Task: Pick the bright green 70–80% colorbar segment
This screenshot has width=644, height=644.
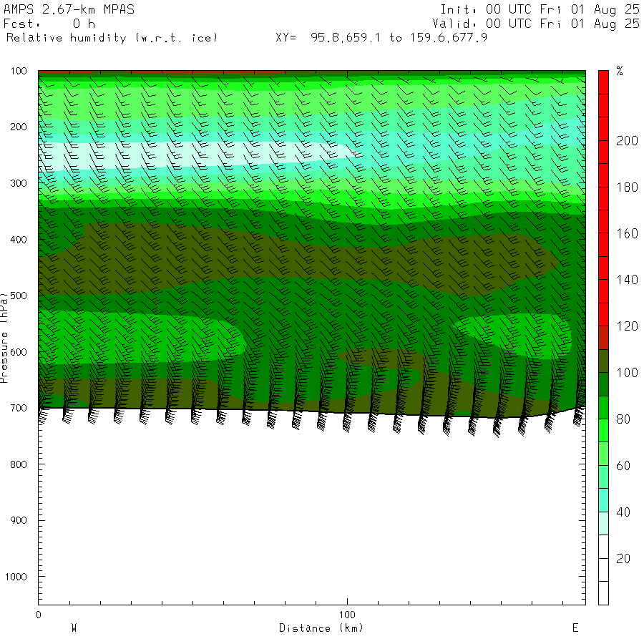Action: (603, 431)
